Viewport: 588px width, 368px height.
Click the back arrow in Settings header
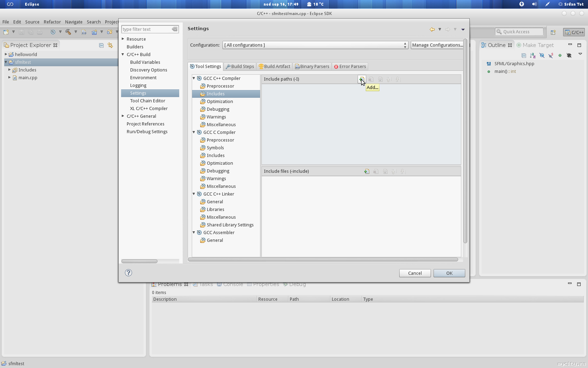click(x=432, y=29)
